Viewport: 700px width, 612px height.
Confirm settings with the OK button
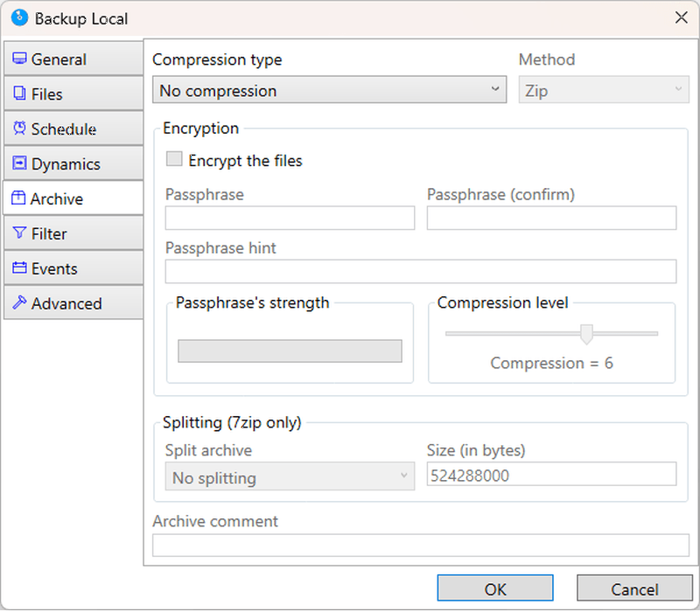[x=495, y=588]
